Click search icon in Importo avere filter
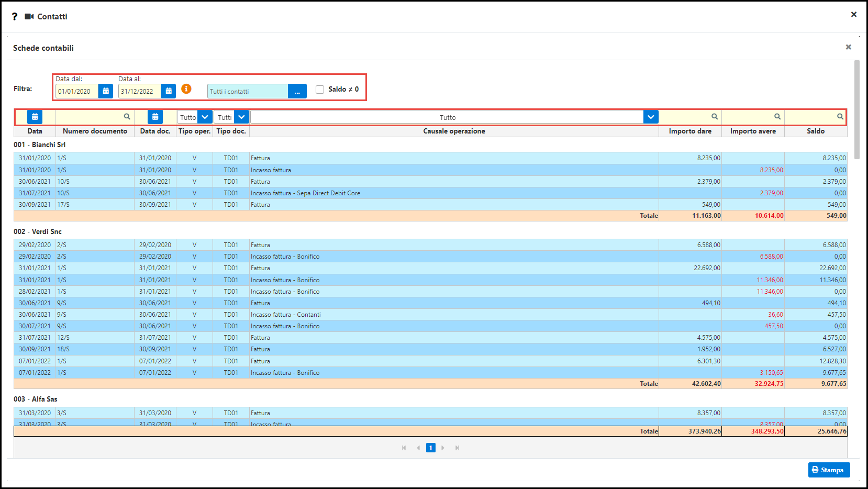The image size is (868, 489). click(x=777, y=117)
